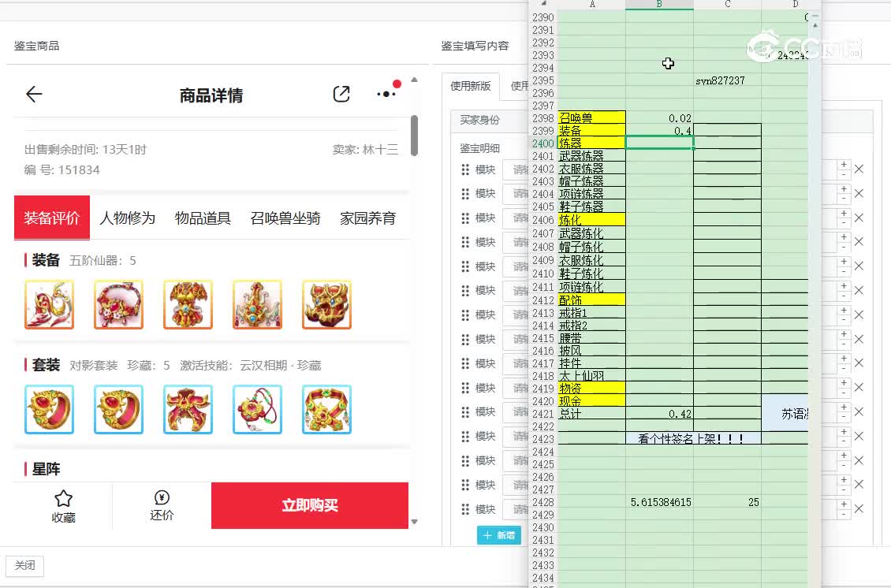Click the 看个性签名上架！！！ cell
The image size is (891, 588).
693,438
